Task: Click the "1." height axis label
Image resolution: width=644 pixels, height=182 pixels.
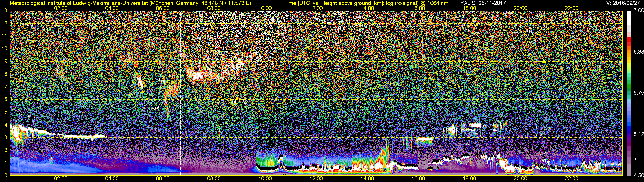Action: pos(6,163)
